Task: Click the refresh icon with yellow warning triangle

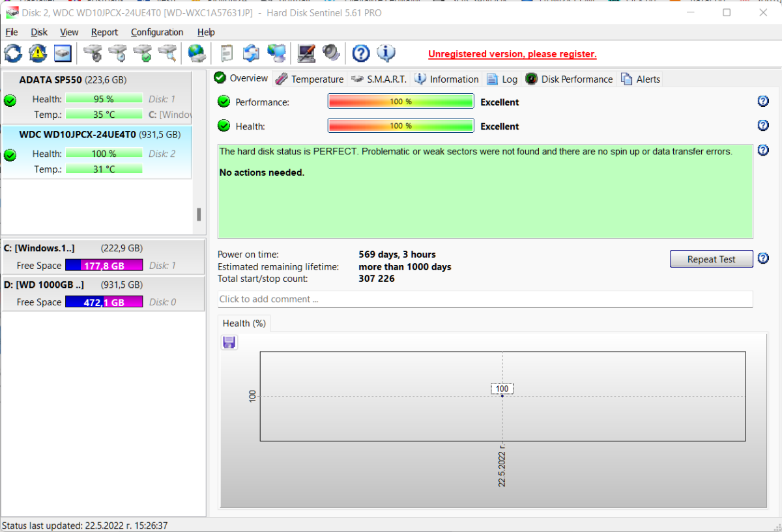Action: click(38, 53)
